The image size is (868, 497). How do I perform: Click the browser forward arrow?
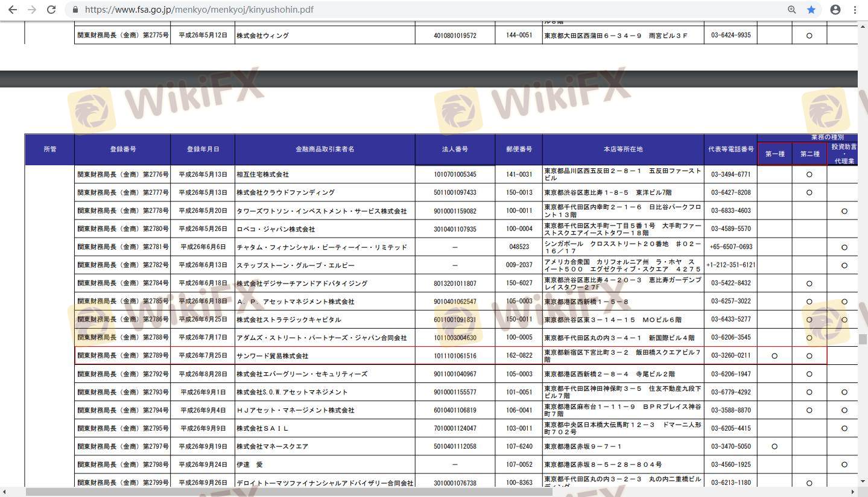pyautogui.click(x=32, y=10)
